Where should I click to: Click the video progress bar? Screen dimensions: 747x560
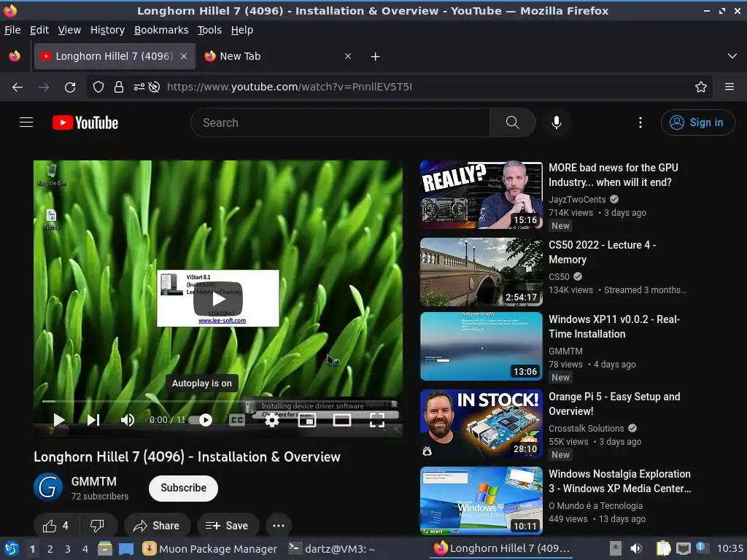pyautogui.click(x=217, y=402)
